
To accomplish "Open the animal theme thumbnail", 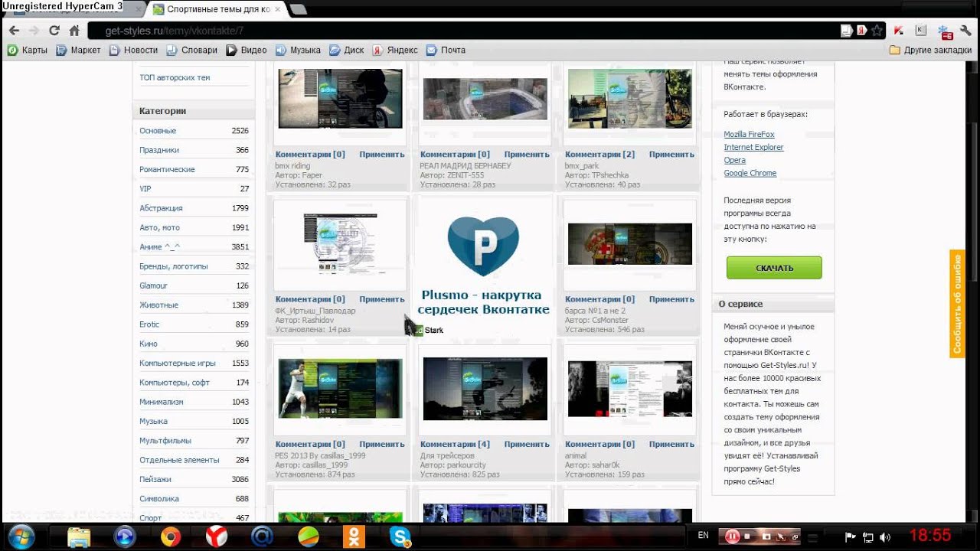I will [x=630, y=389].
